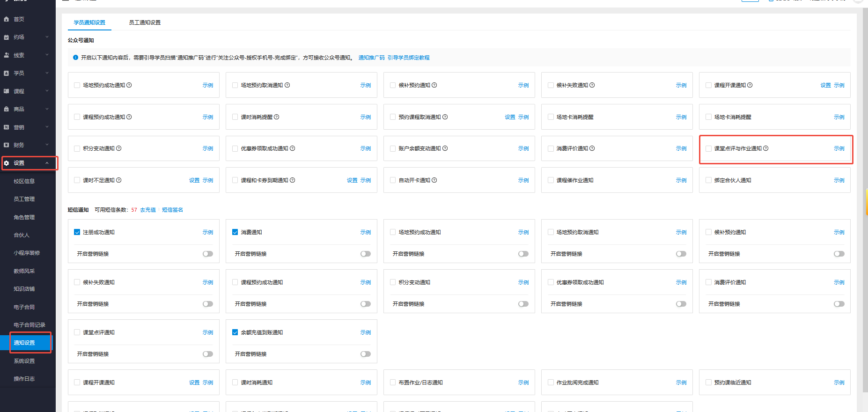This screenshot has height=412, width=868.
Task: Click help icon next to 候补预约通知
Action: (x=434, y=85)
